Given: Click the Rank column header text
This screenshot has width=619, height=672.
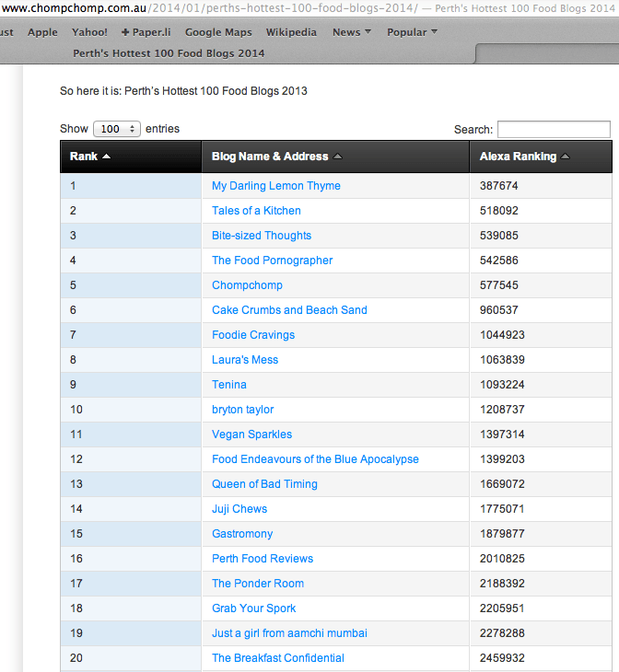Looking at the screenshot, I should point(84,156).
